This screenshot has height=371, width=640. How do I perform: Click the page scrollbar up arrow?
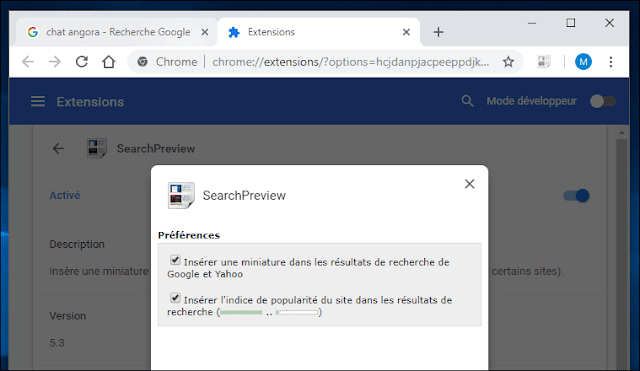(x=621, y=133)
